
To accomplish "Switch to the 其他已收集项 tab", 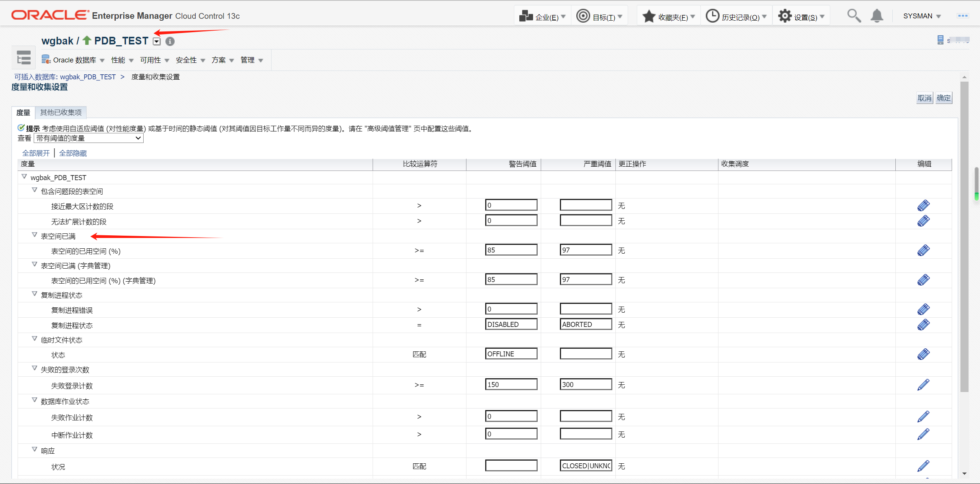I will coord(61,112).
